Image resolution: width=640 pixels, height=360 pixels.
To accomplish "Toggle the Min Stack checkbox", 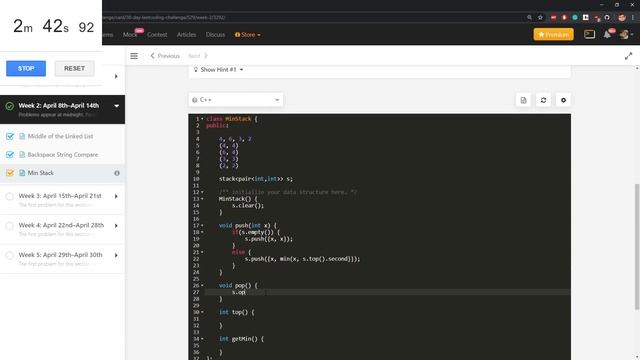I will (10, 173).
